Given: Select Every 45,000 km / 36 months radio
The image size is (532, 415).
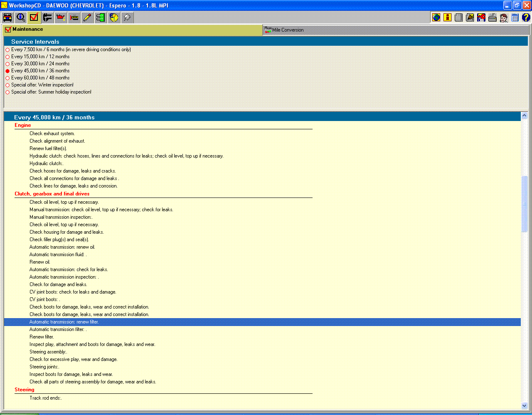Looking at the screenshot, I should click(7, 71).
